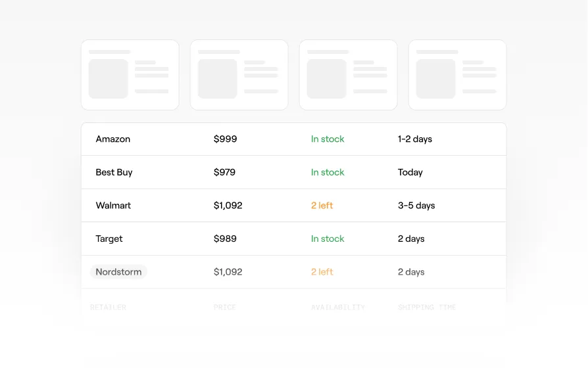Image resolution: width=588 pixels, height=368 pixels.
Task: Click the faded AVAILABILITY column label
Action: coord(338,308)
